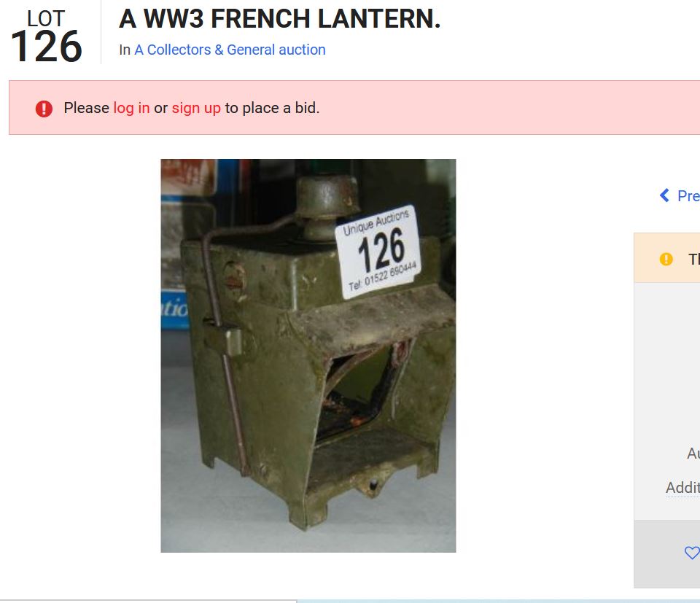Screen dimensions: 700x603
Task: Open the 'sign up' link
Action: (196, 108)
